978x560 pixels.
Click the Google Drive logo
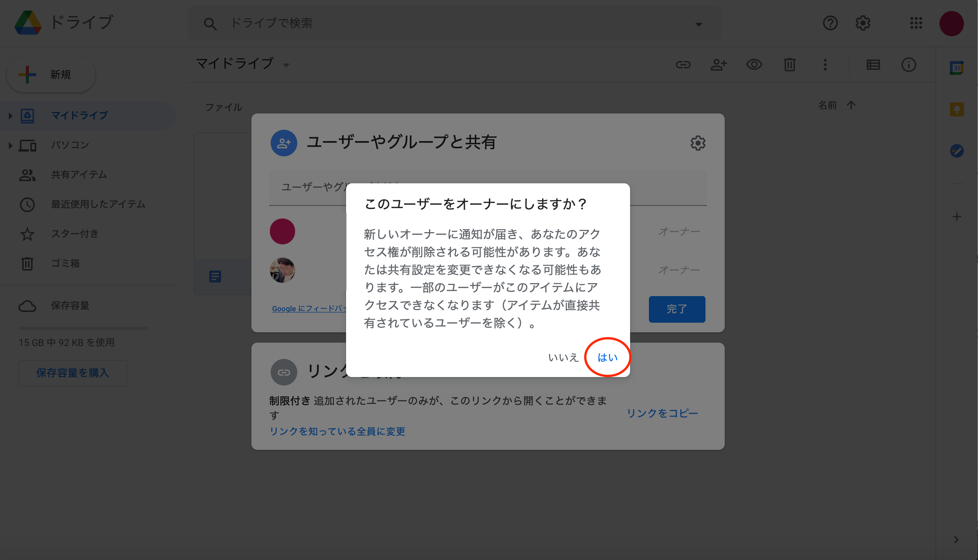pyautogui.click(x=28, y=23)
